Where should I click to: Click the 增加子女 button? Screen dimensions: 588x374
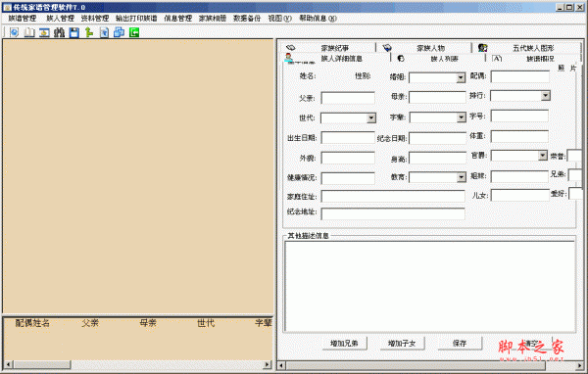click(x=402, y=343)
